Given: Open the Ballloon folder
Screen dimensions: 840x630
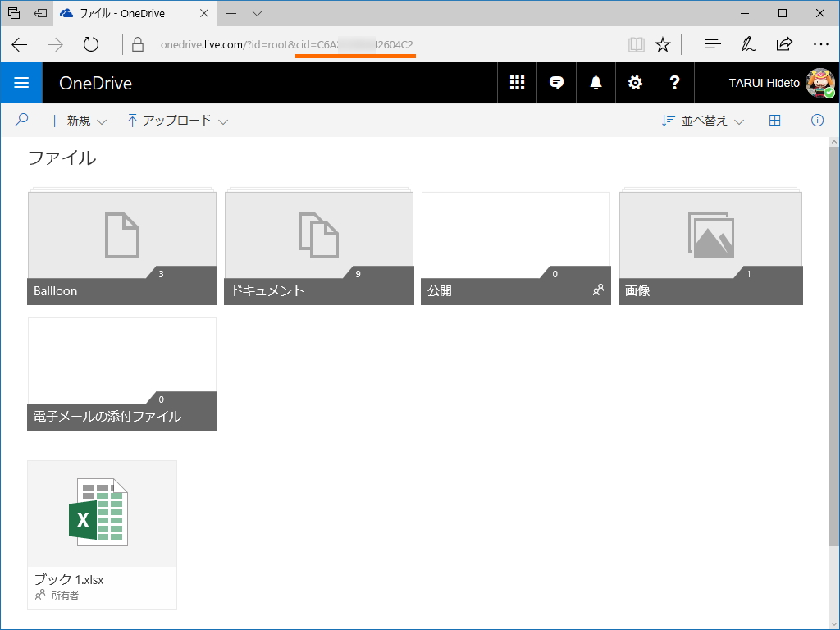Looking at the screenshot, I should 121,246.
